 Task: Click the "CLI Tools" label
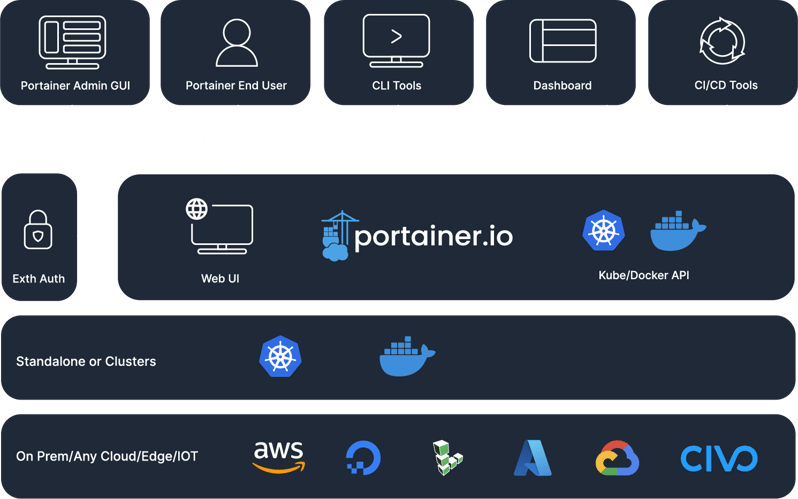[x=396, y=86]
